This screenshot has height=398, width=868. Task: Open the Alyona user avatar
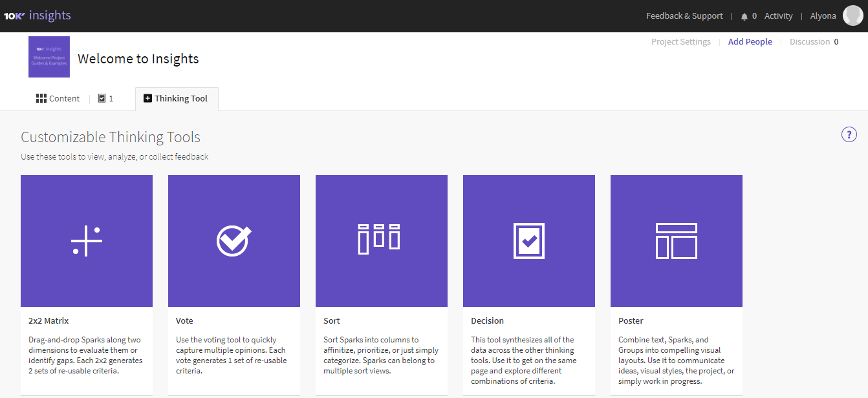[x=852, y=16]
